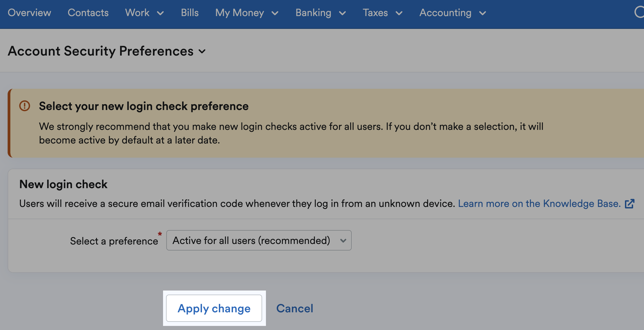Expand the Taxes menu
The image size is (644, 330).
coord(382,13)
